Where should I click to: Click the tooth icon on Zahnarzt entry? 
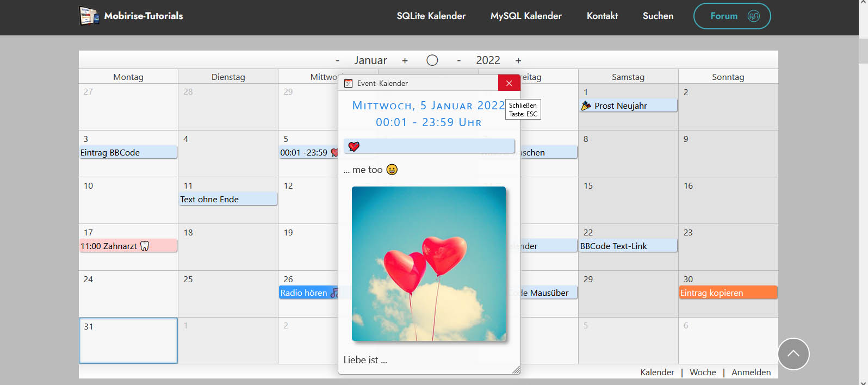(145, 246)
